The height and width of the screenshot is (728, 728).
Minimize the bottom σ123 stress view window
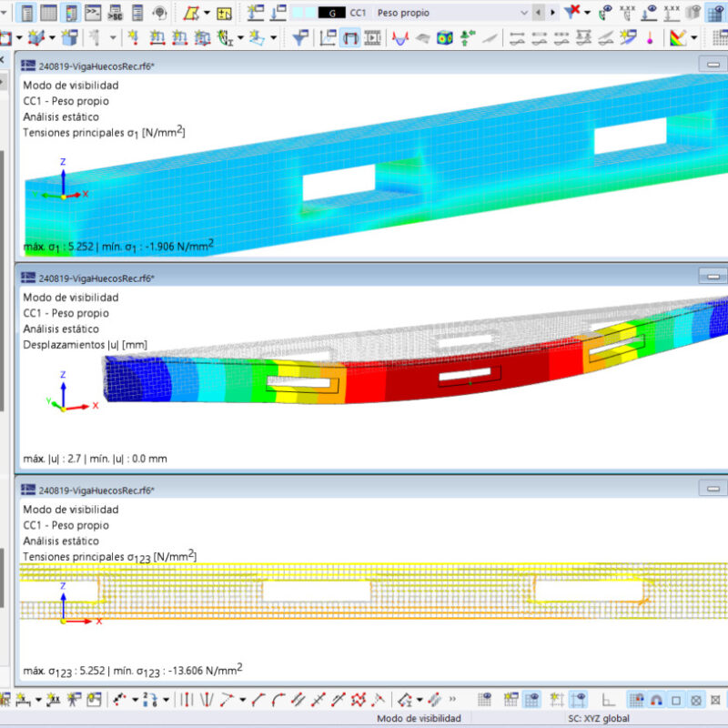[713, 489]
